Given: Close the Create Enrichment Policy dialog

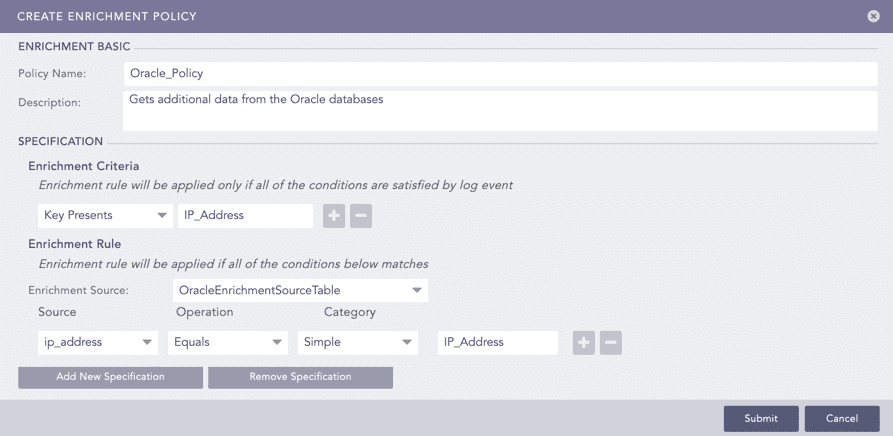Looking at the screenshot, I should (873, 16).
